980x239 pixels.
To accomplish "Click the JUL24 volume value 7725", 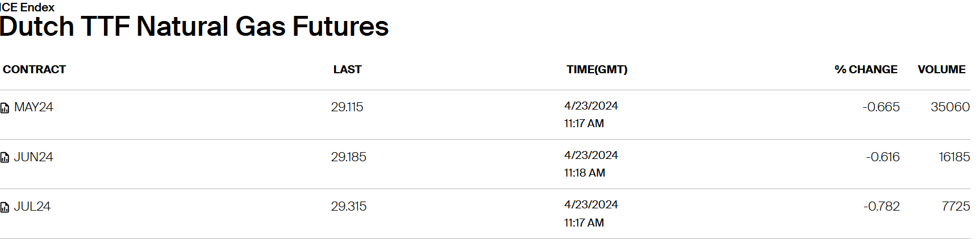I will (x=956, y=207).
